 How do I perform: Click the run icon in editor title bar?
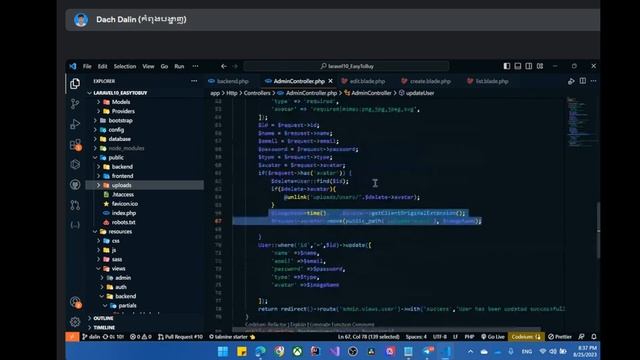point(571,81)
